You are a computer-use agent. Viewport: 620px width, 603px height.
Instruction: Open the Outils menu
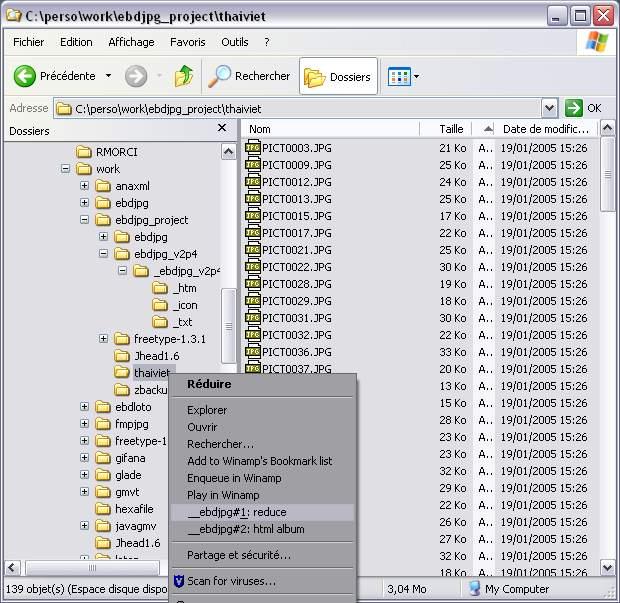(235, 42)
